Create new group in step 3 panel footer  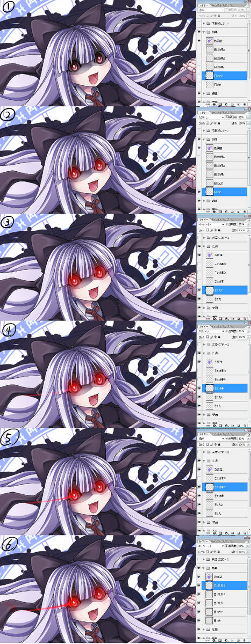[x=233, y=319]
